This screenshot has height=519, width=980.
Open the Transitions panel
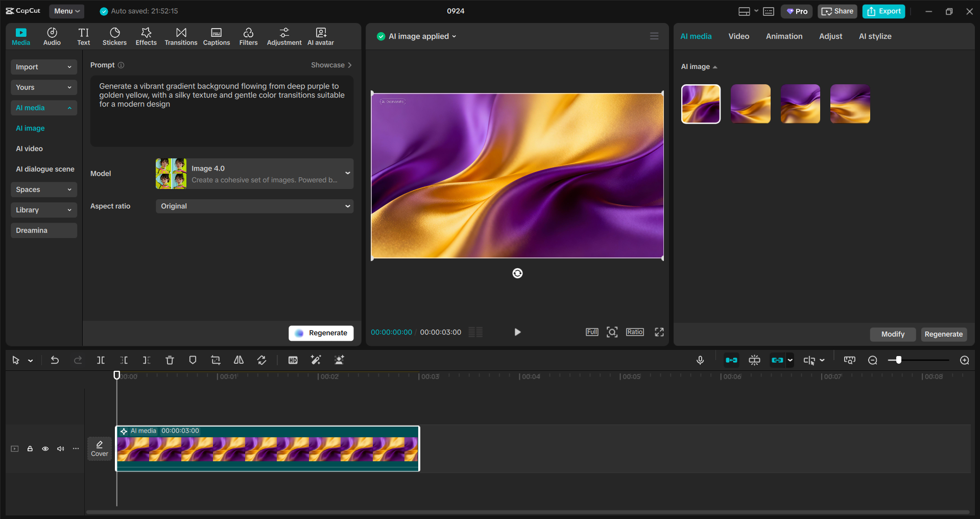pos(181,36)
